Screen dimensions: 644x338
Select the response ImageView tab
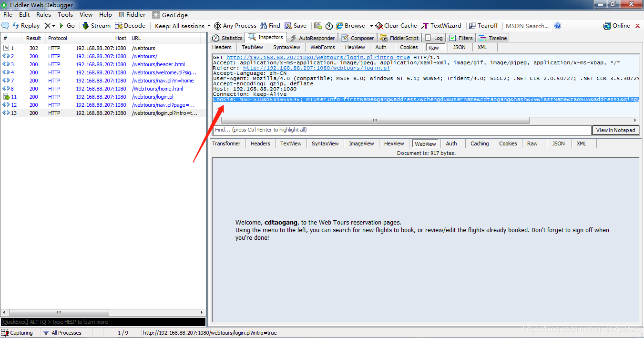point(361,143)
